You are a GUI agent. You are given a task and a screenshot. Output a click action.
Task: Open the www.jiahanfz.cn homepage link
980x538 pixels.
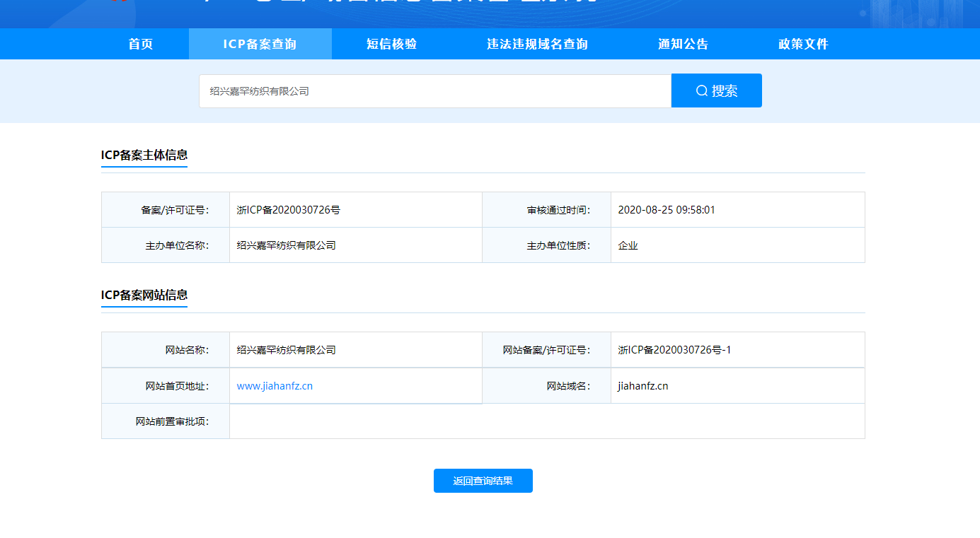coord(275,386)
